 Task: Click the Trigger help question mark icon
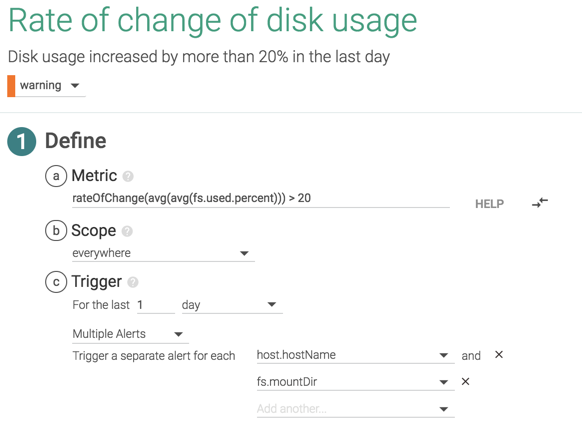[133, 282]
